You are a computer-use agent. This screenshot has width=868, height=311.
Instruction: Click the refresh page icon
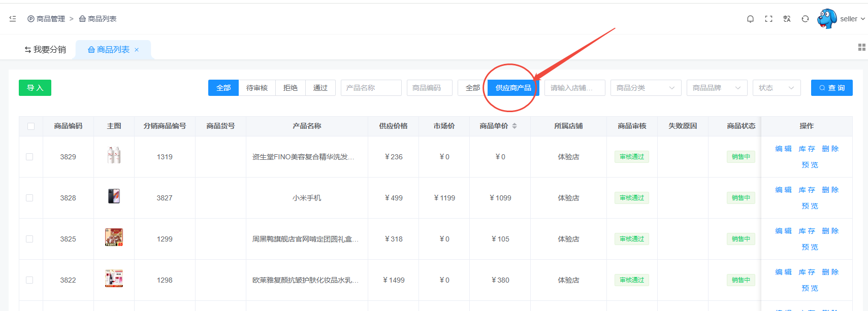point(805,19)
